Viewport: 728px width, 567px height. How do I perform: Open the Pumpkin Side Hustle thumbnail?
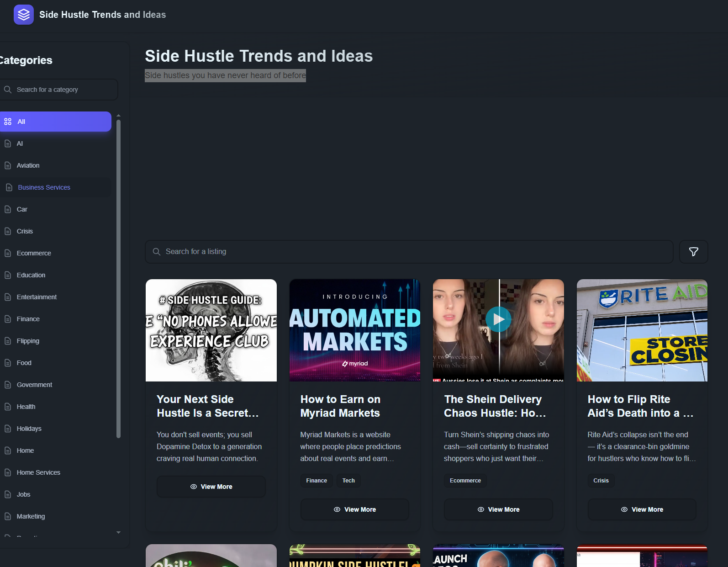click(355, 556)
